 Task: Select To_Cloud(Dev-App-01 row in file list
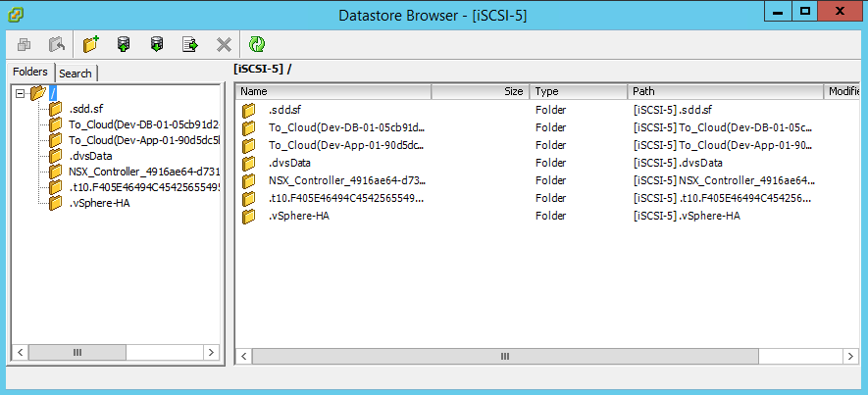coord(345,145)
